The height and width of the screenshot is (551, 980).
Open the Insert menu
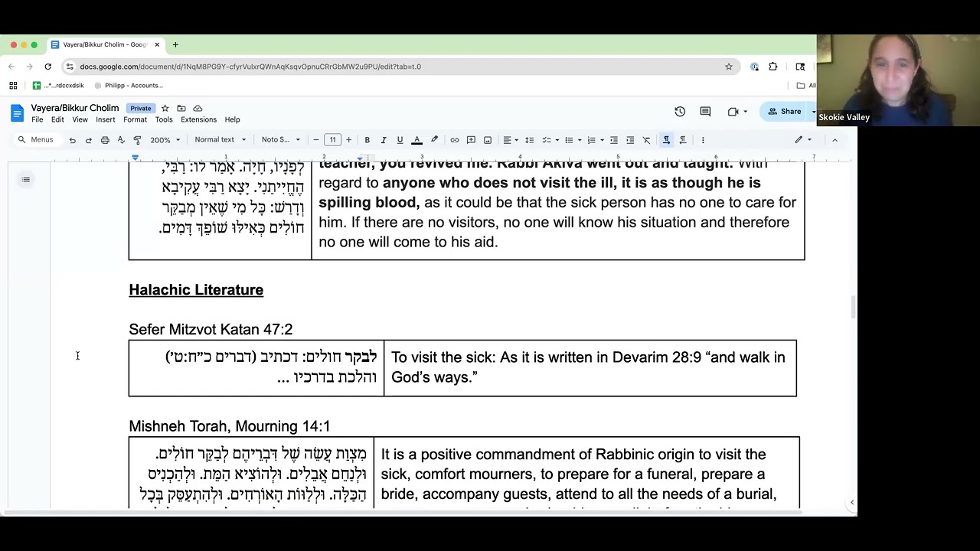(x=106, y=120)
